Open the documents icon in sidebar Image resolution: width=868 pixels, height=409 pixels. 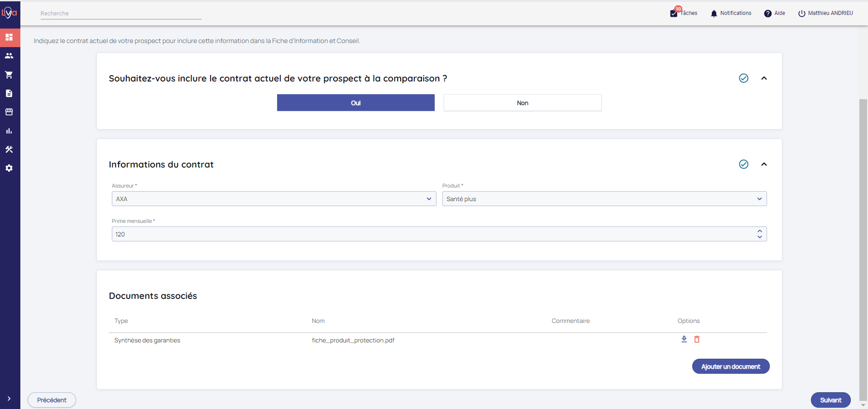click(9, 93)
